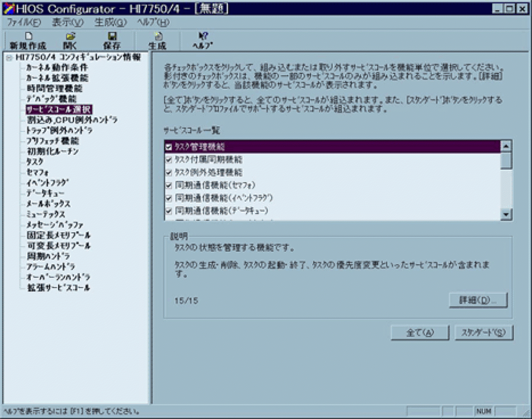Disable 同期通信機能（セマフォ） checkbox
Viewport: 532px width, 419px height.
point(168,185)
